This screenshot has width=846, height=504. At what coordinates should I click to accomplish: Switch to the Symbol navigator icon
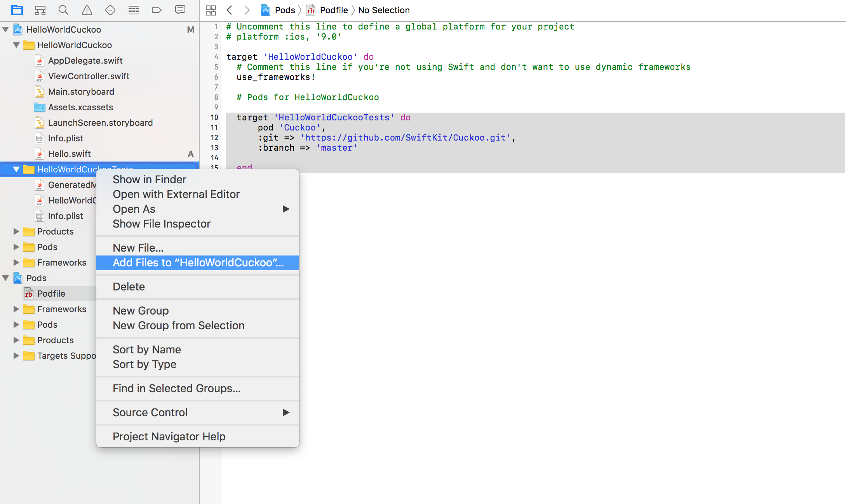point(40,10)
